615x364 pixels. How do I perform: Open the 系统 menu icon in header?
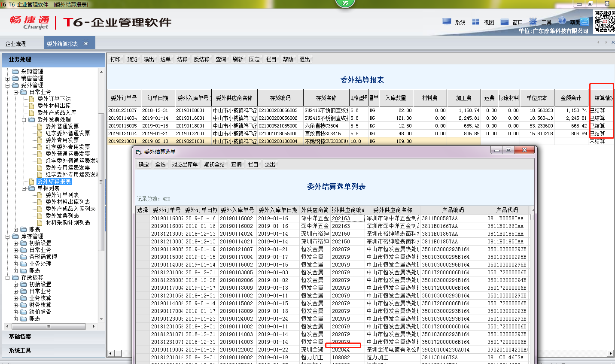coord(447,21)
